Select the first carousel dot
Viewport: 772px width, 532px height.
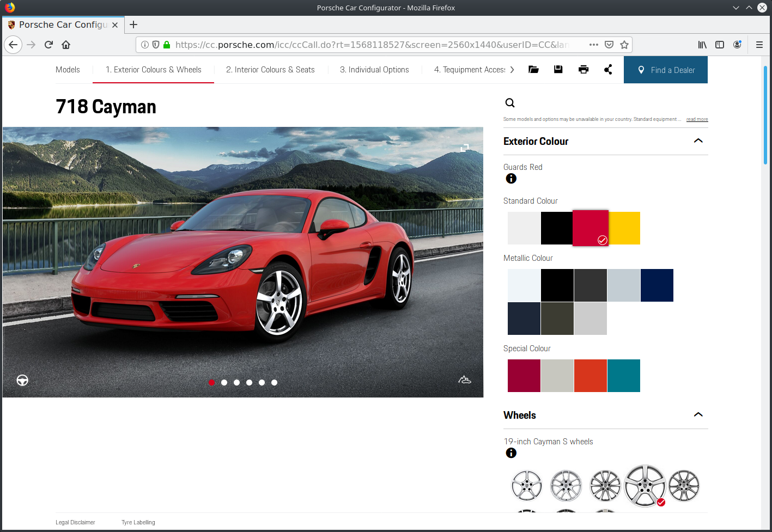[x=211, y=382]
